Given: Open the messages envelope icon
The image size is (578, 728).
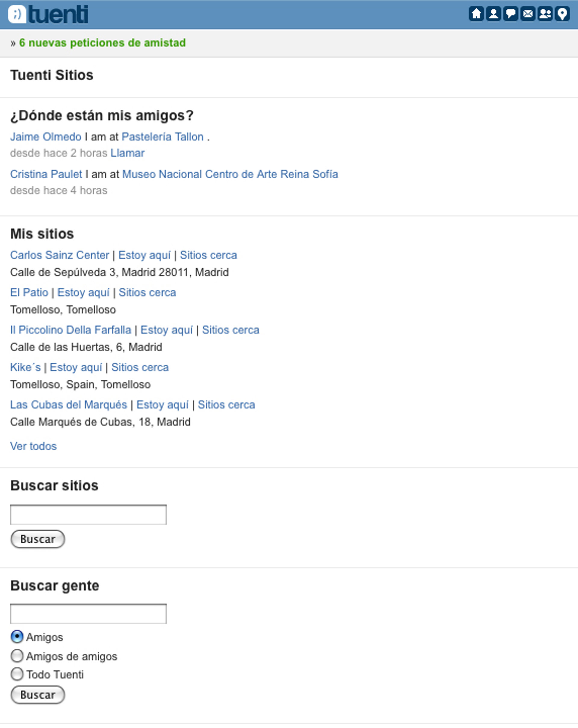Looking at the screenshot, I should (x=528, y=14).
